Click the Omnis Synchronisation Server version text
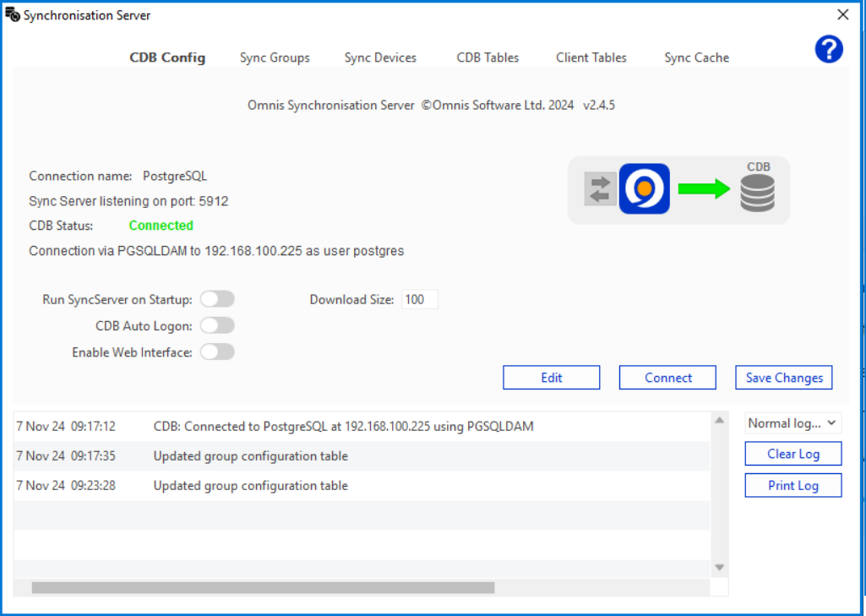 [431, 105]
